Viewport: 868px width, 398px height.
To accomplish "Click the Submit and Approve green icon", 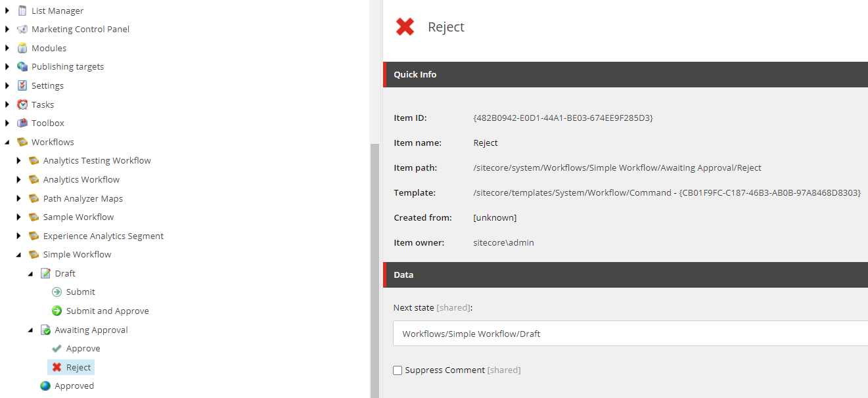I will coord(57,311).
